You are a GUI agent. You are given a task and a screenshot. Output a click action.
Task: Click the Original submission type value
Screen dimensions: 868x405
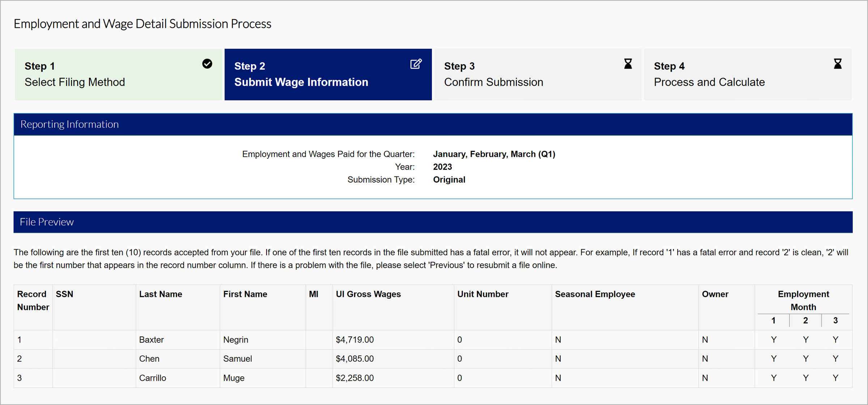point(449,180)
